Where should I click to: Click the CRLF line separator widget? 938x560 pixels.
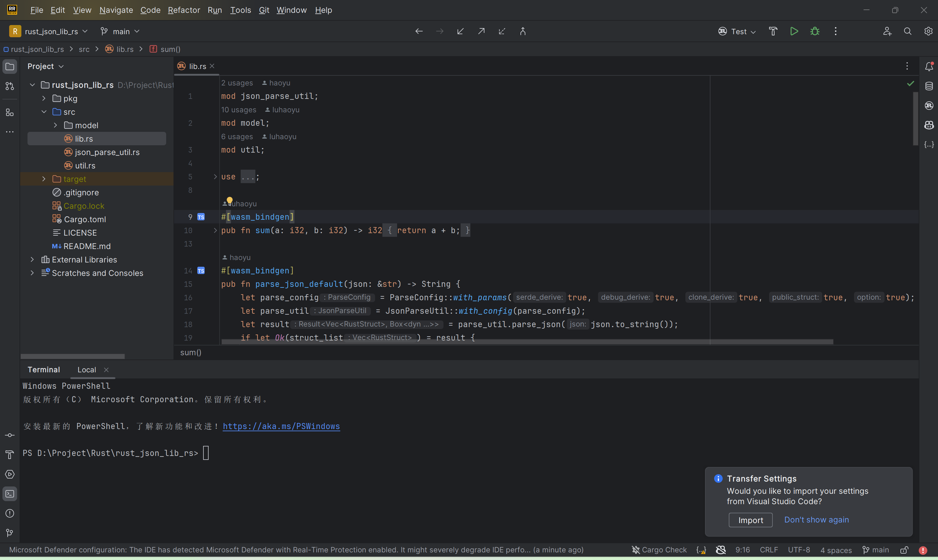769,550
